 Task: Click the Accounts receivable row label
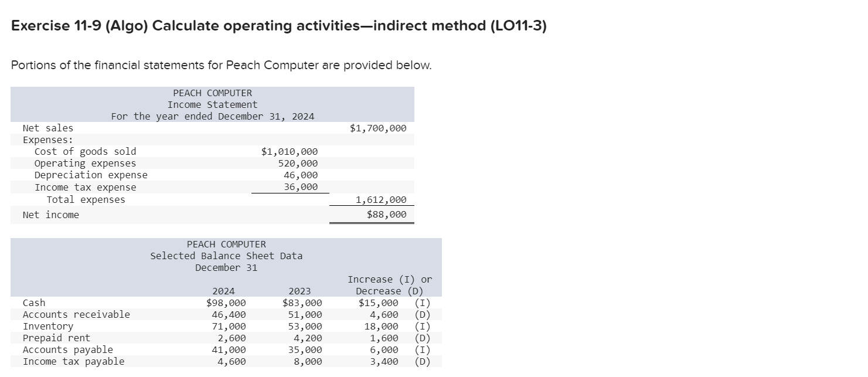[x=76, y=314]
